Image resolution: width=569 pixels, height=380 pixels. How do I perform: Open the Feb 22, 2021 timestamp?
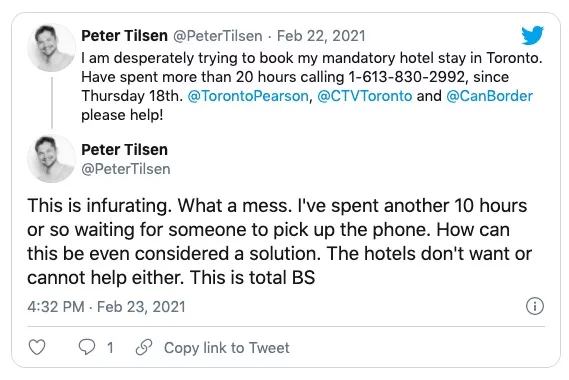[321, 36]
